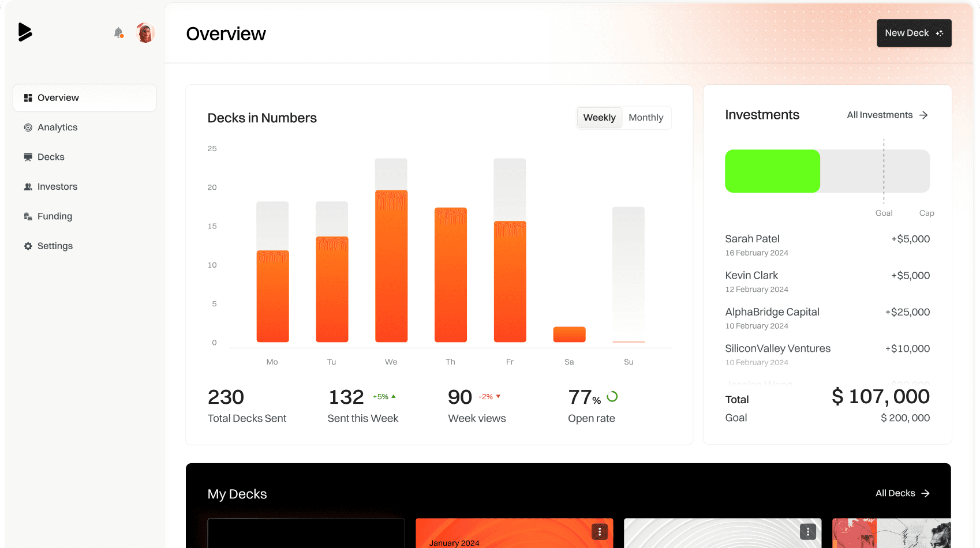The height and width of the screenshot is (548, 980).
Task: Click the arrow next to All Decks
Action: tap(926, 493)
